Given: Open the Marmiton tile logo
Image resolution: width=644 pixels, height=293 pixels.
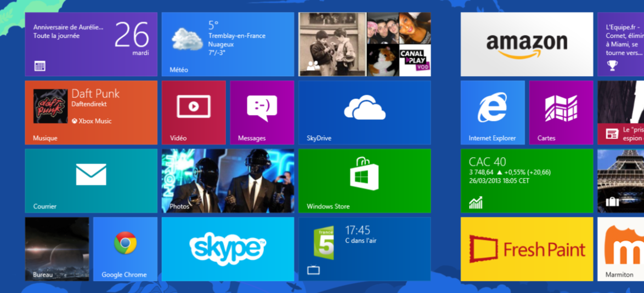Looking at the screenshot, I should 624,245.
